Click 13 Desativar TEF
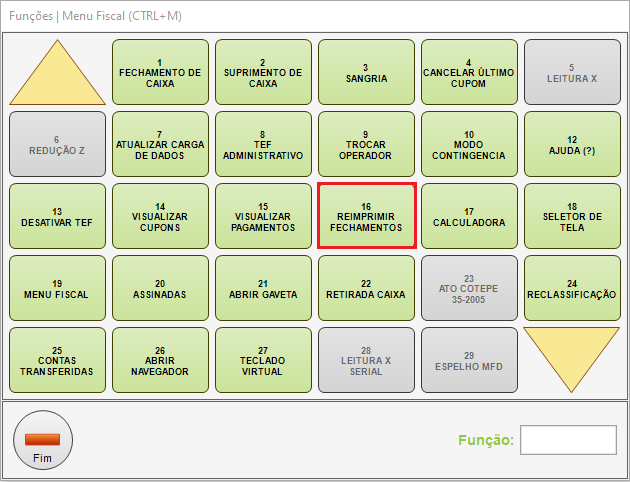This screenshot has width=630, height=482. (x=57, y=216)
